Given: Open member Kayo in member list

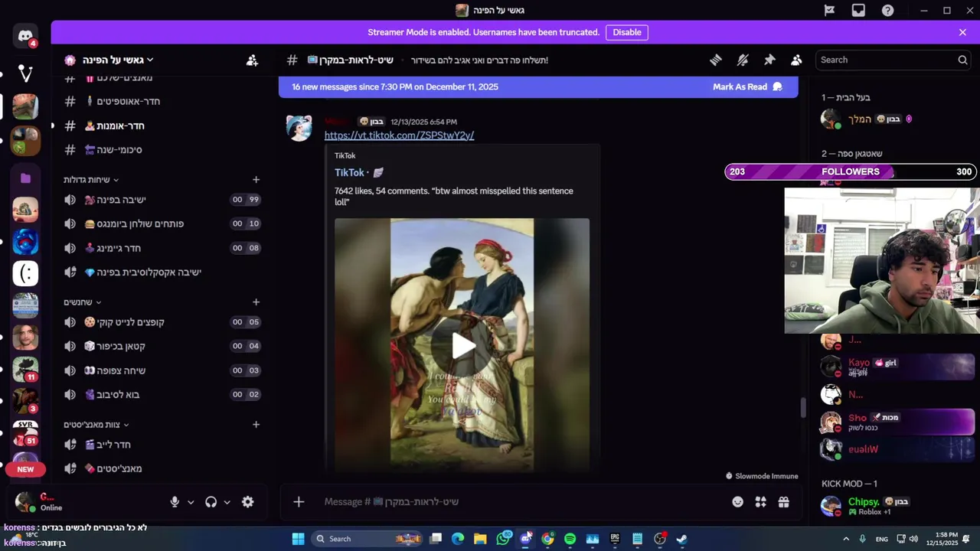Looking at the screenshot, I should click(x=897, y=367).
